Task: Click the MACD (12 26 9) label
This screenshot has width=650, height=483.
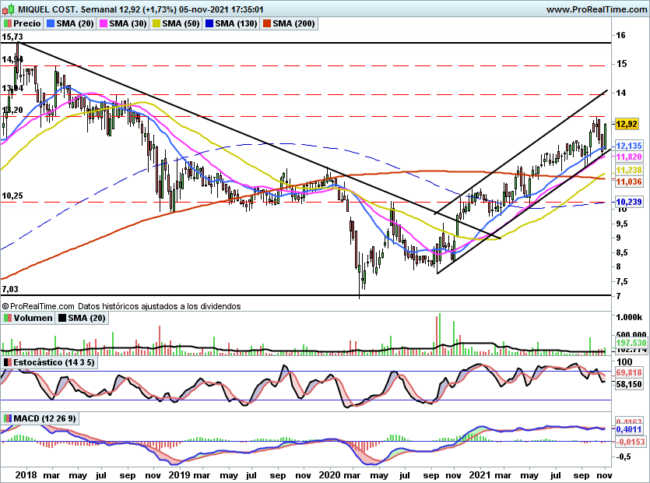Action: 40,418
